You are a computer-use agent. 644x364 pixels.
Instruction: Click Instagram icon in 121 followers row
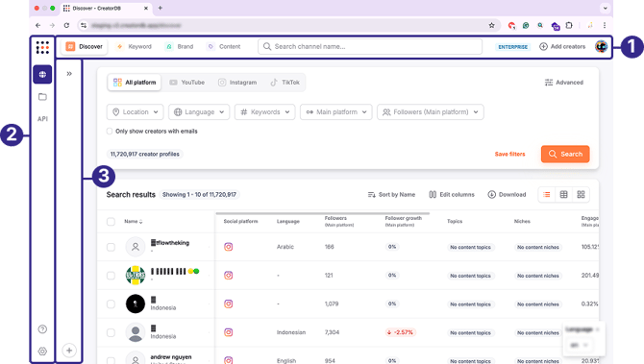pyautogui.click(x=229, y=276)
